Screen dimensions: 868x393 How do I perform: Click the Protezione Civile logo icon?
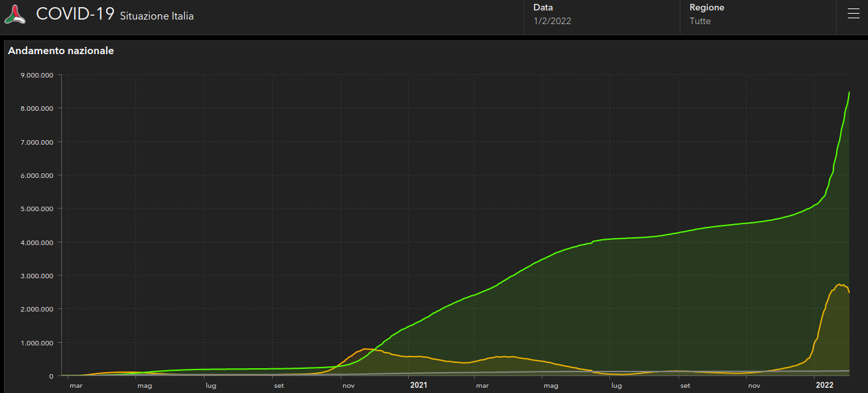15,14
